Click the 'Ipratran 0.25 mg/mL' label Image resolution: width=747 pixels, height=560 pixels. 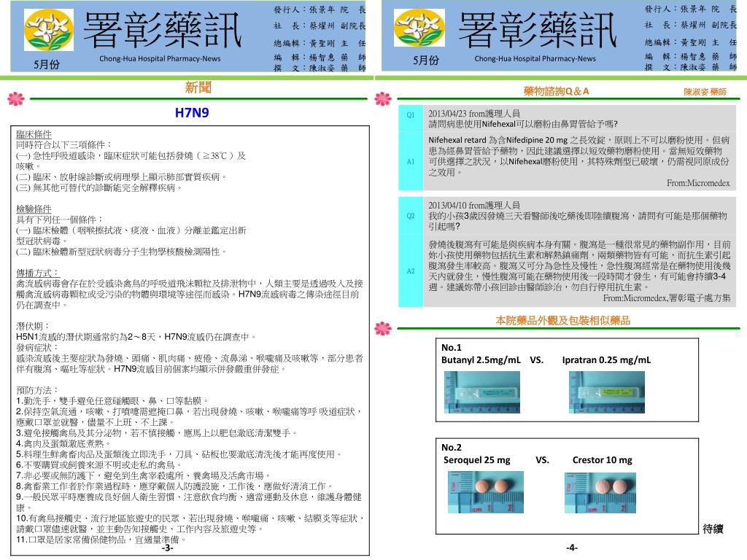pyautogui.click(x=606, y=360)
